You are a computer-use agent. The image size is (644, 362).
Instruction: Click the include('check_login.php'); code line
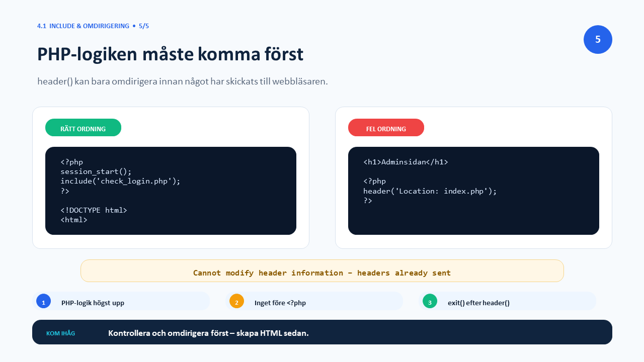pyautogui.click(x=120, y=181)
